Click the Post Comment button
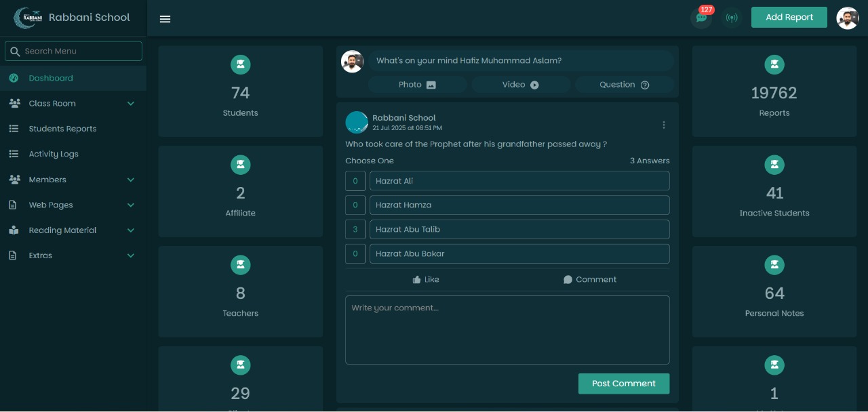 (x=624, y=384)
